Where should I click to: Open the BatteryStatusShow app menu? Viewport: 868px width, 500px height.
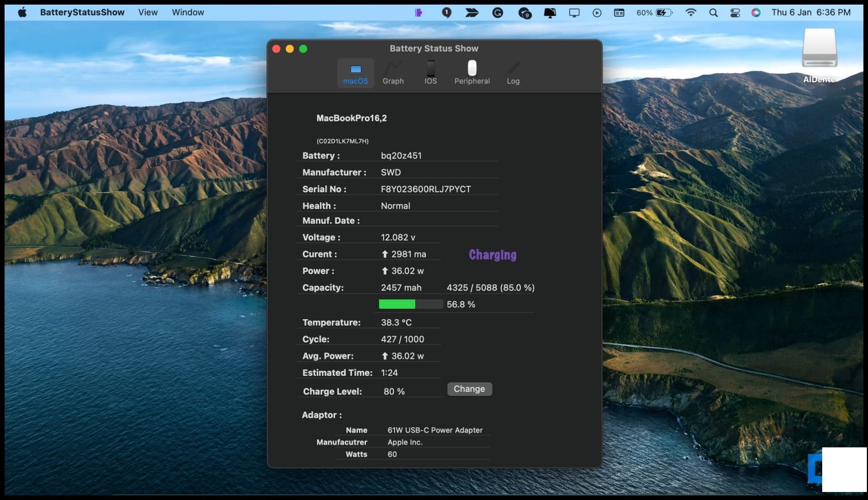coord(82,12)
